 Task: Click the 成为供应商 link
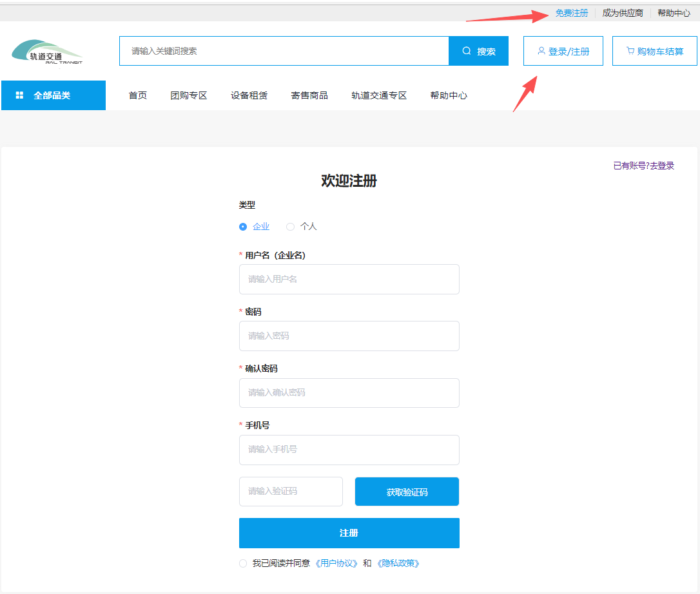coord(622,13)
